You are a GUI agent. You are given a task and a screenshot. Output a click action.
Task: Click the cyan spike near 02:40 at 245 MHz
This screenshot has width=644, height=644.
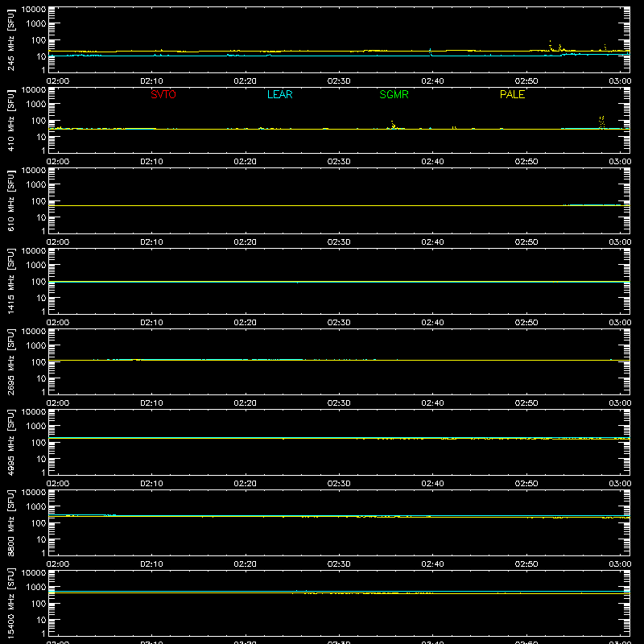pos(431,52)
